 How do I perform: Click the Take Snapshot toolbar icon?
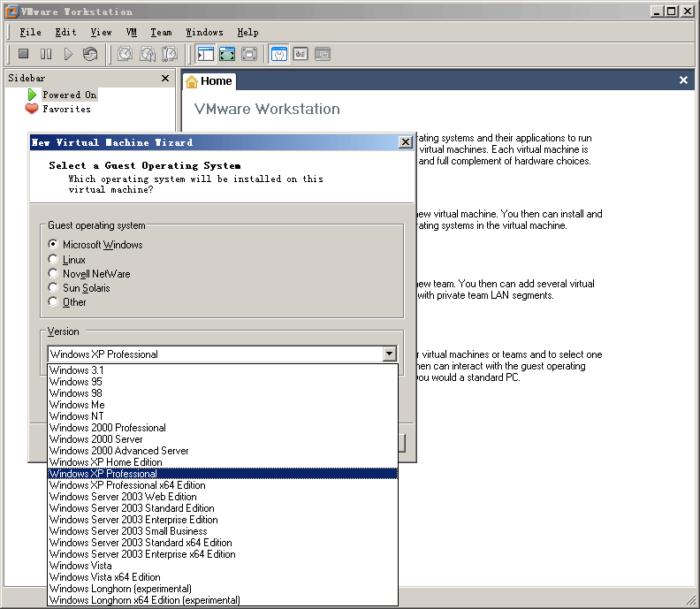point(125,54)
